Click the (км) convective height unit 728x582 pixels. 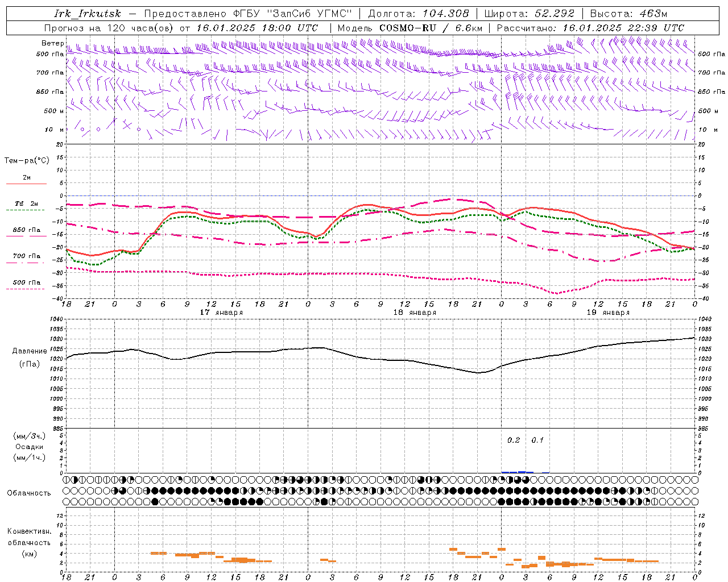coord(29,554)
